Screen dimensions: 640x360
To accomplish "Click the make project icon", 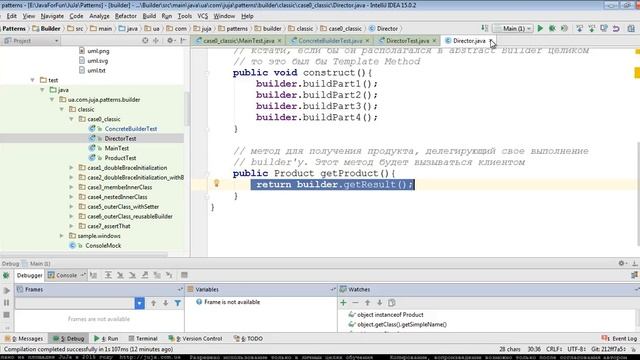I will tap(484, 28).
